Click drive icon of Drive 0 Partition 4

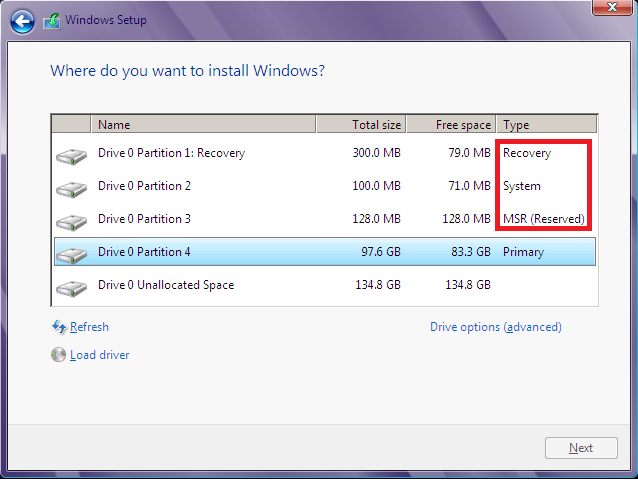click(72, 255)
